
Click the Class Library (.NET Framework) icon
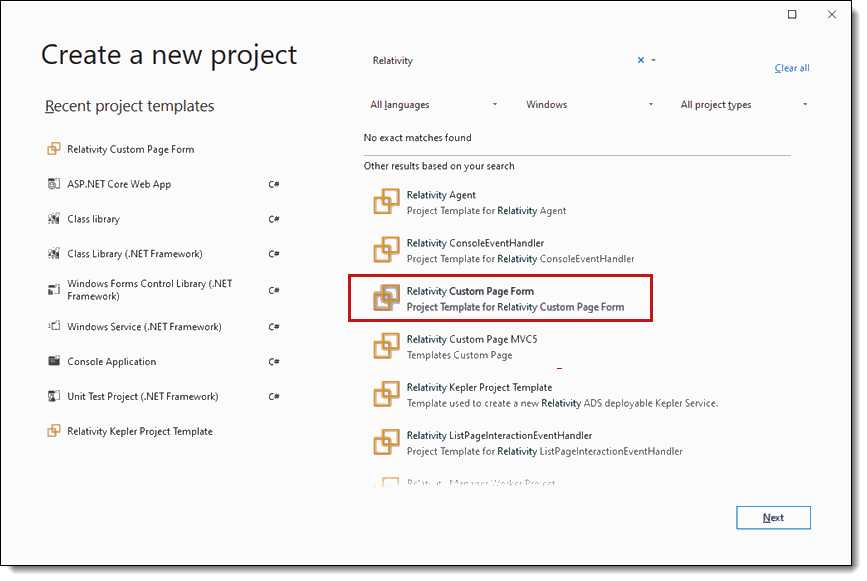click(x=54, y=253)
